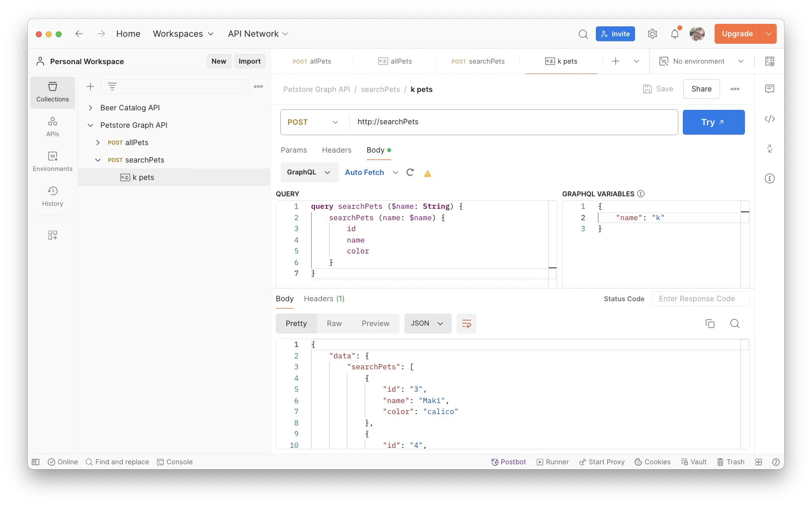The width and height of the screenshot is (812, 506).
Task: Open the comments icon in right sidebar
Action: (x=769, y=89)
